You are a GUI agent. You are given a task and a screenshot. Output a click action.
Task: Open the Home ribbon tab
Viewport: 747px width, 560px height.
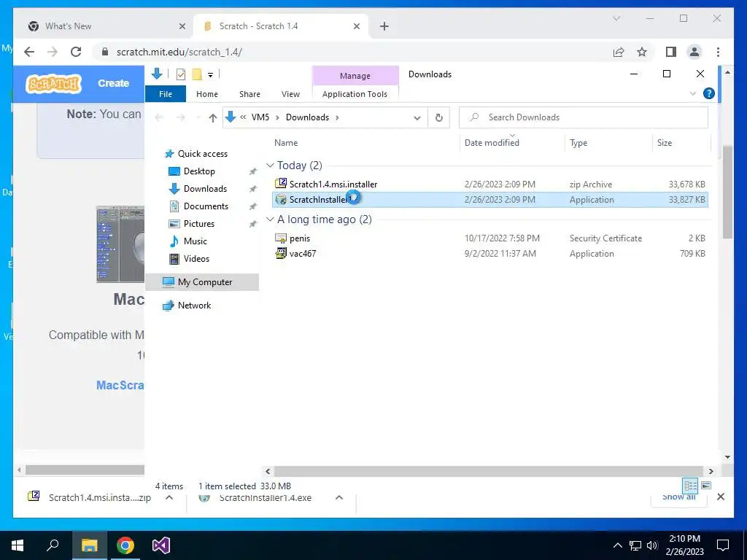click(206, 94)
